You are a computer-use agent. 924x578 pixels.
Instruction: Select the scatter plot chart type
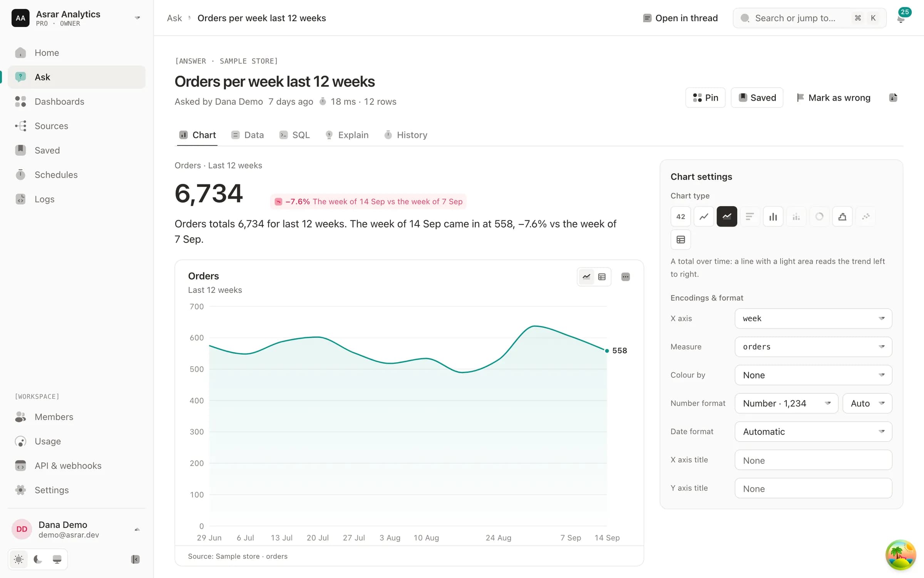[x=865, y=217]
